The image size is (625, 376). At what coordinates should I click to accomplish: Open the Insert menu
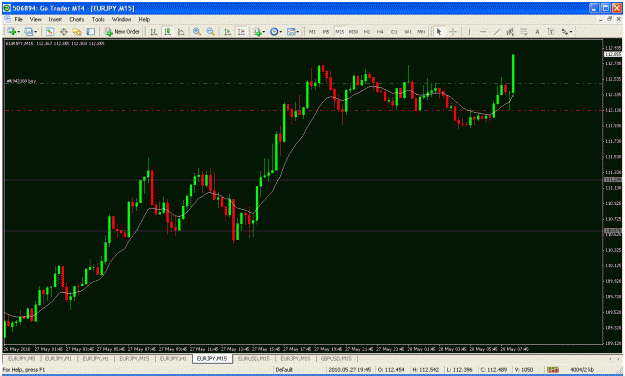(x=55, y=19)
